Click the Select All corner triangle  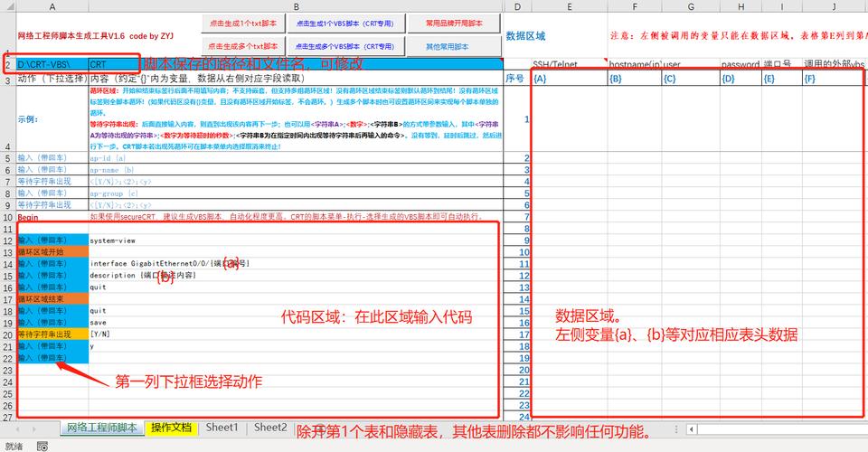coord(8,6)
